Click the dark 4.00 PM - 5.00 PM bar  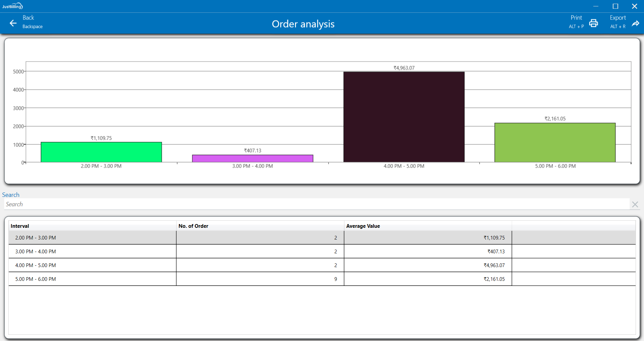404,117
